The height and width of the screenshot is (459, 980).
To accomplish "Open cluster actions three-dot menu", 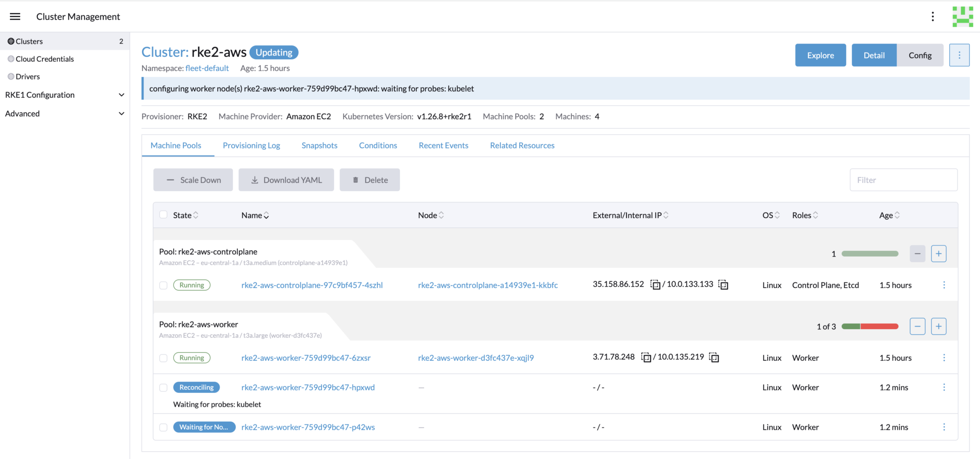I will (x=959, y=56).
